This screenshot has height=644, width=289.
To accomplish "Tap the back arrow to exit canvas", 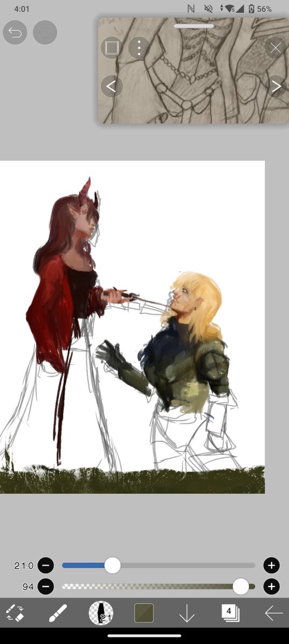I will click(273, 613).
